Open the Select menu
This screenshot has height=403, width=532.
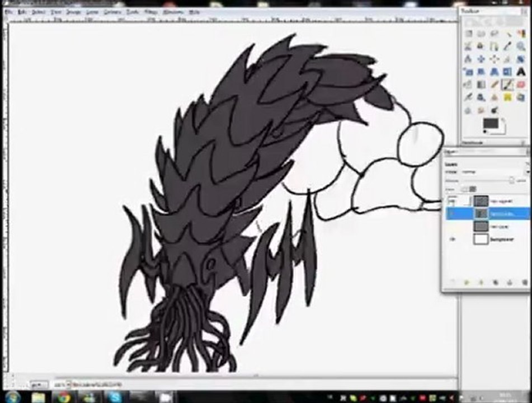pyautogui.click(x=39, y=12)
